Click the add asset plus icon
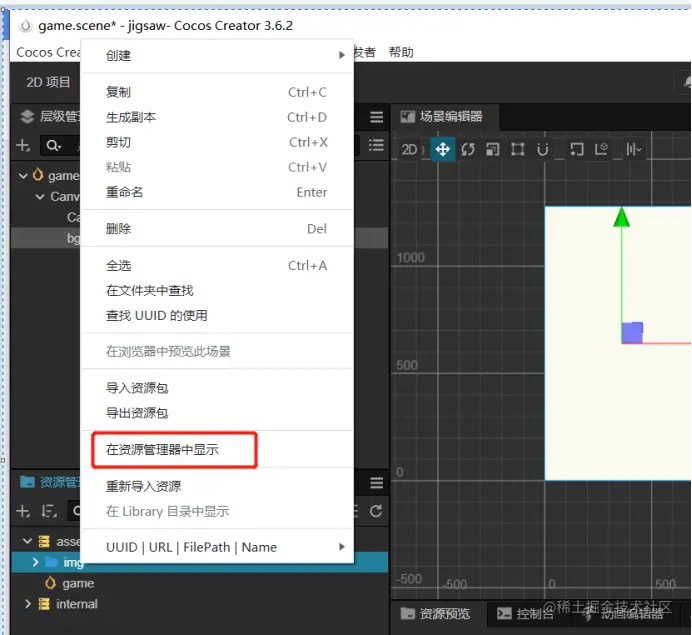Screen dimensions: 692x635 23,511
